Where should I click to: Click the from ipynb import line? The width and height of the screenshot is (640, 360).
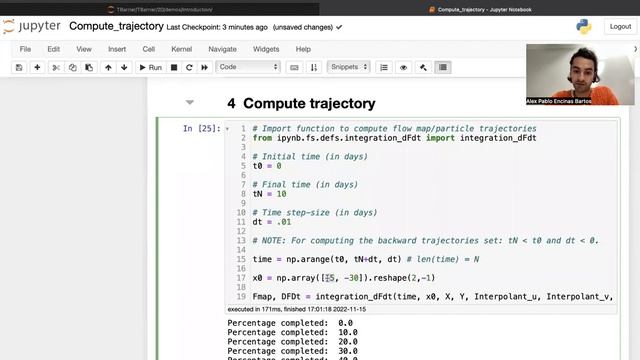[394, 138]
